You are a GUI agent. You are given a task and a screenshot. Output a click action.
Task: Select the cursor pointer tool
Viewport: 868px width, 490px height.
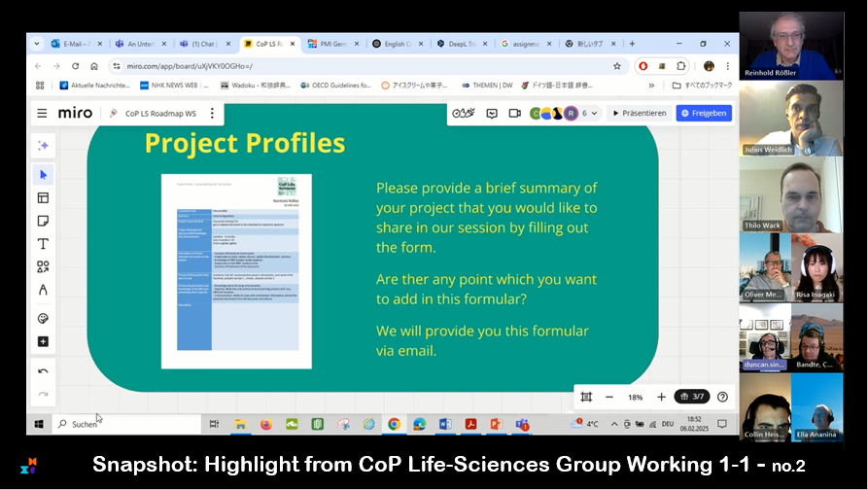43,175
